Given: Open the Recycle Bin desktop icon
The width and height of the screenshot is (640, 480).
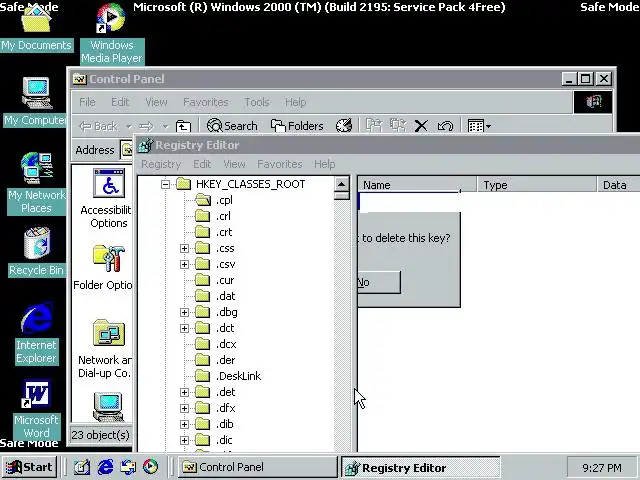Looking at the screenshot, I should (36, 252).
